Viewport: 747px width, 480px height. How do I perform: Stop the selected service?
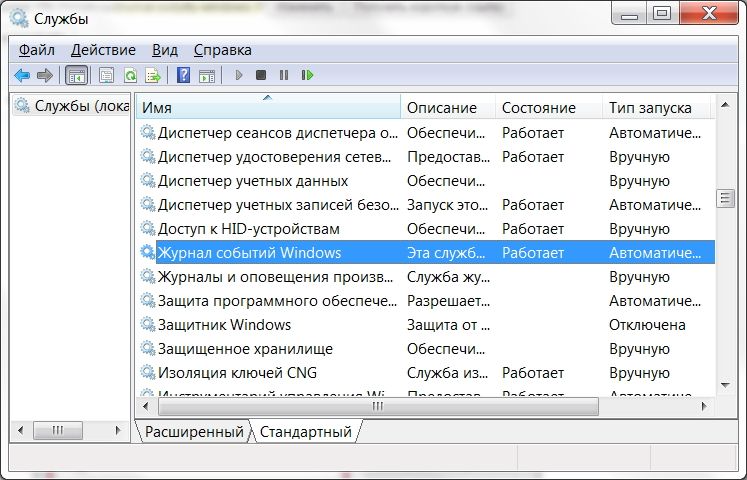click(261, 75)
